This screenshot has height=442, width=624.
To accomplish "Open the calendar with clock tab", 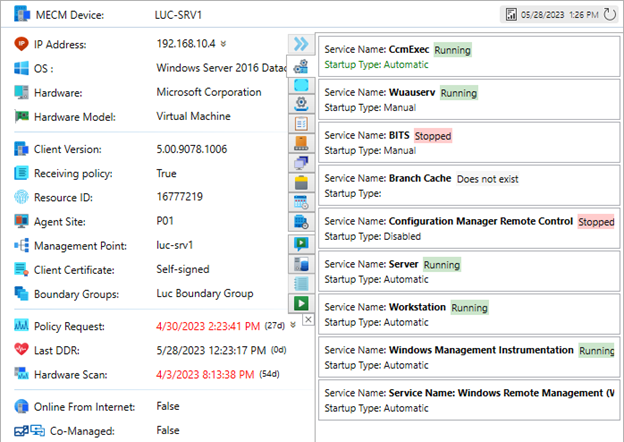I will (x=301, y=202).
